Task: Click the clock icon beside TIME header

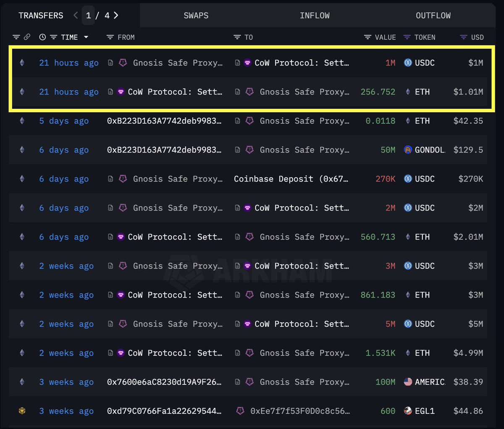Action: (x=42, y=37)
